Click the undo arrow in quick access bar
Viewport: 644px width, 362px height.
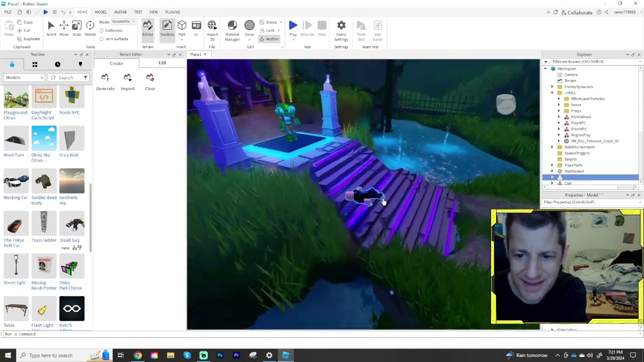pyautogui.click(x=63, y=12)
